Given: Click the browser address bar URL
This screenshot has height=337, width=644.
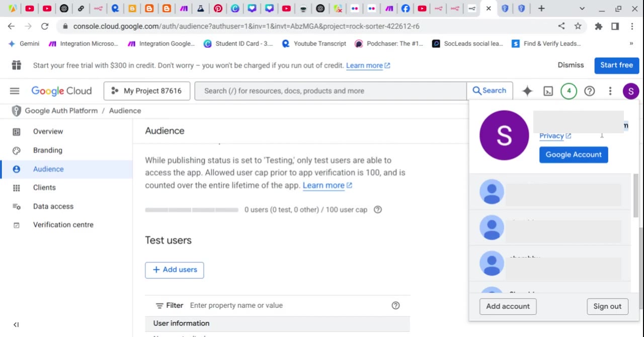Looking at the screenshot, I should [x=247, y=26].
